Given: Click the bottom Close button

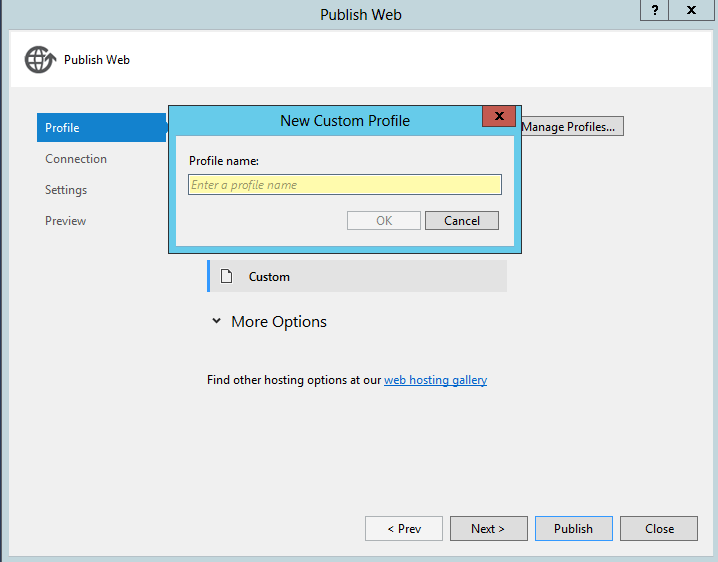Looking at the screenshot, I should (658, 529).
